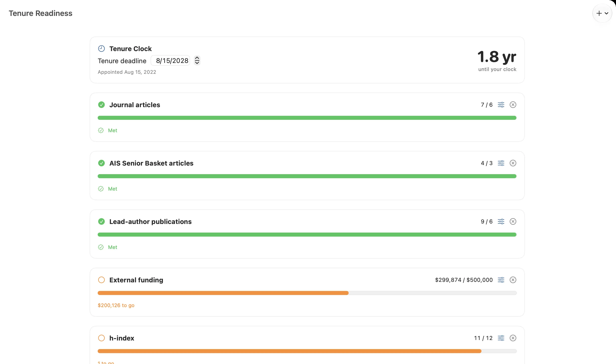
Task: Click the '1.8 yr' countdown value
Action: (x=497, y=57)
